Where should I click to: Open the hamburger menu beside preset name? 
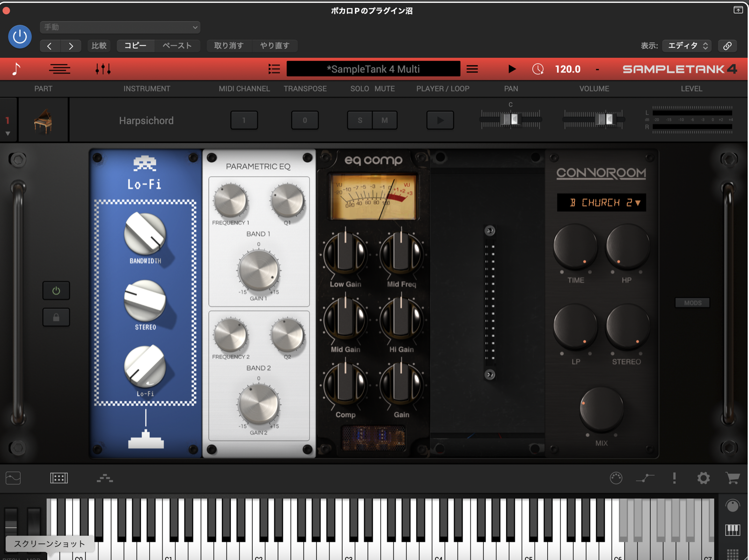pyautogui.click(x=472, y=69)
